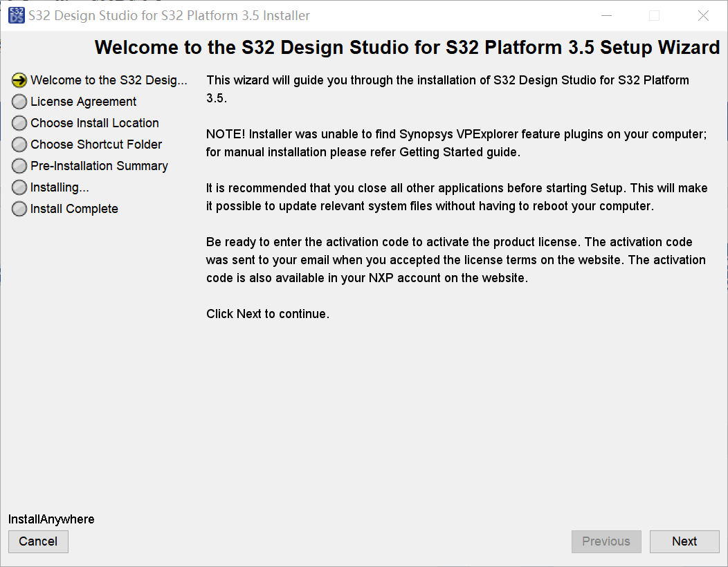The height and width of the screenshot is (567, 728).
Task: Click the bullet icon beside Install Complete
Action: (x=19, y=209)
